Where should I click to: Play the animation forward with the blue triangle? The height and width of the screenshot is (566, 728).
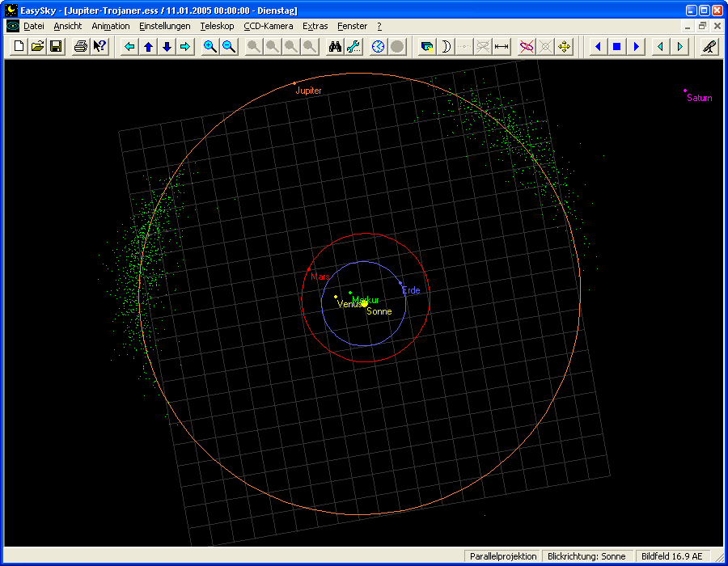(x=636, y=47)
